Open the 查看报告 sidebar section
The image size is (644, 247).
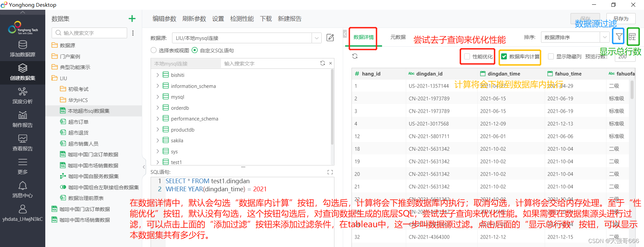22,143
